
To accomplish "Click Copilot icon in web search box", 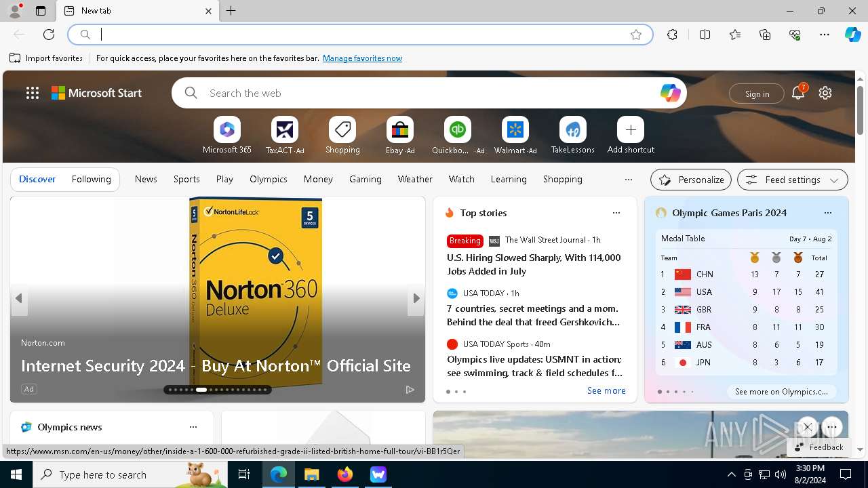I will coord(670,93).
